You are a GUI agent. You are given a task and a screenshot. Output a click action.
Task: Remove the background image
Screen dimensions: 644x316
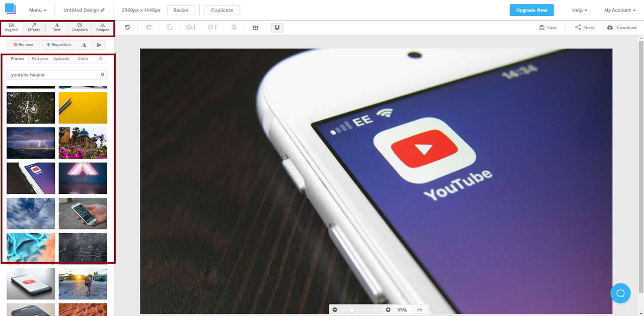pyautogui.click(x=23, y=45)
